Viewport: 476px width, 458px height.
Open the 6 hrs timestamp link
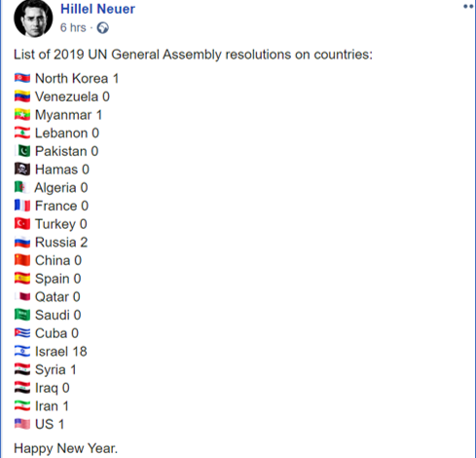[x=73, y=27]
